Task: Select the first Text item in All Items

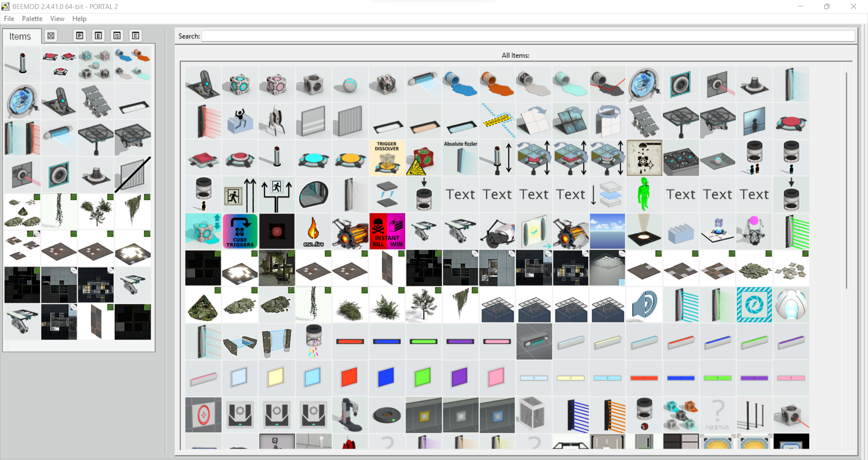Action: pos(460,194)
